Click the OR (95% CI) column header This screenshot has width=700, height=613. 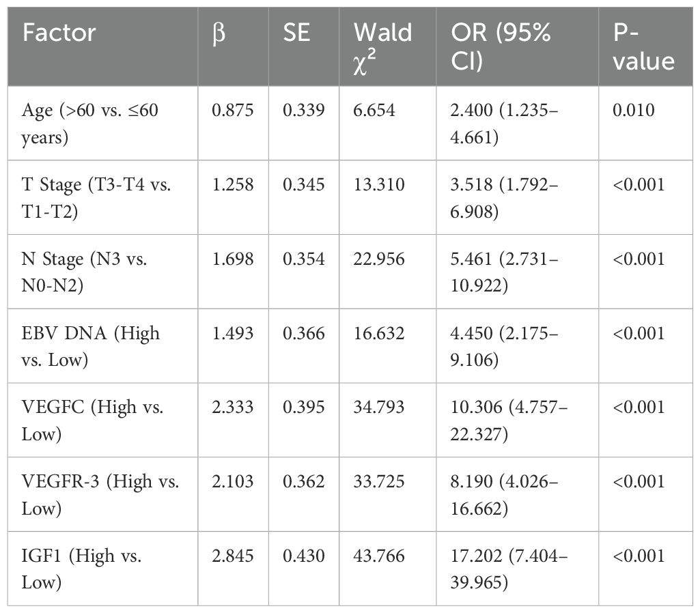click(x=500, y=46)
